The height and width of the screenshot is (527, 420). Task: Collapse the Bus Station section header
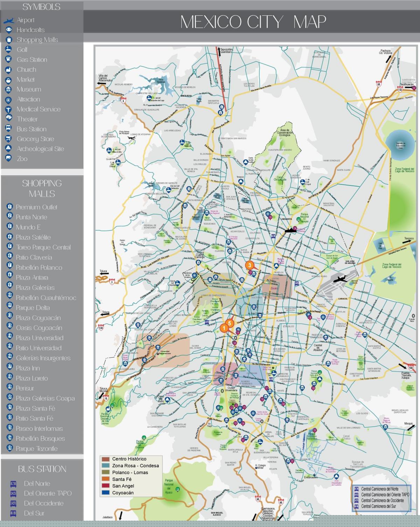tap(42, 469)
